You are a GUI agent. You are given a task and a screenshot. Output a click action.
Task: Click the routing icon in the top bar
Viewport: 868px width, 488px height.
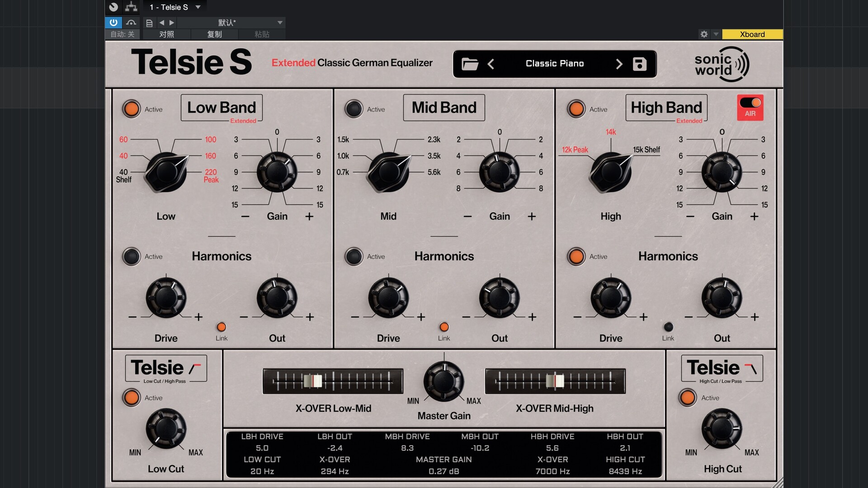131,7
